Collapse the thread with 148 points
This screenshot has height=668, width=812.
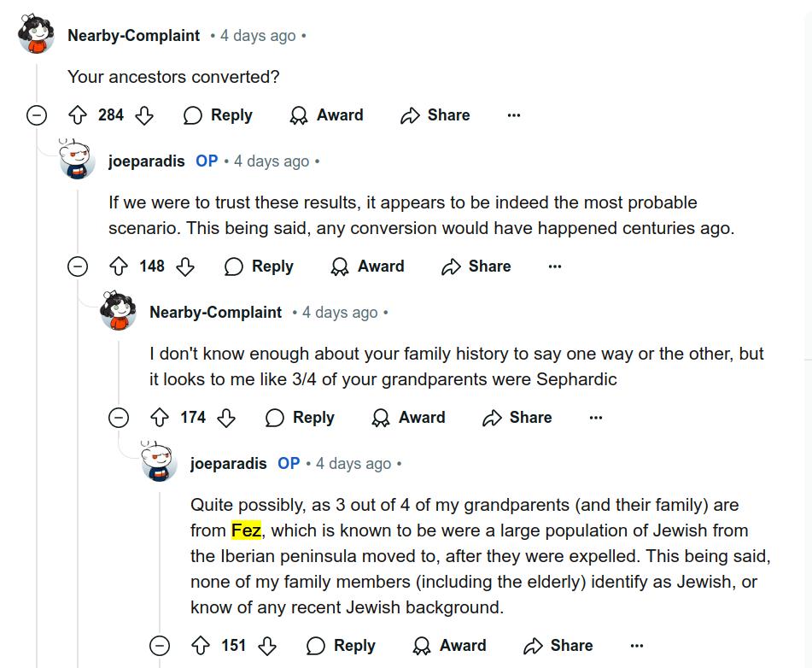click(x=78, y=267)
